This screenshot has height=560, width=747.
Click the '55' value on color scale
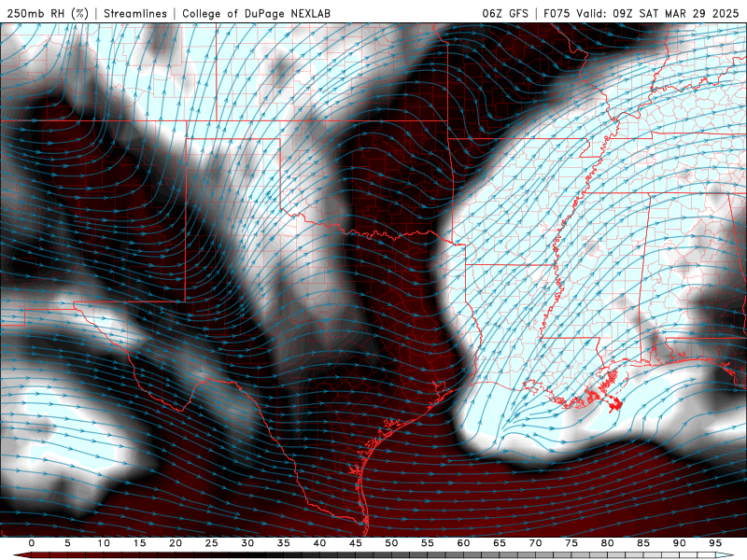click(428, 543)
